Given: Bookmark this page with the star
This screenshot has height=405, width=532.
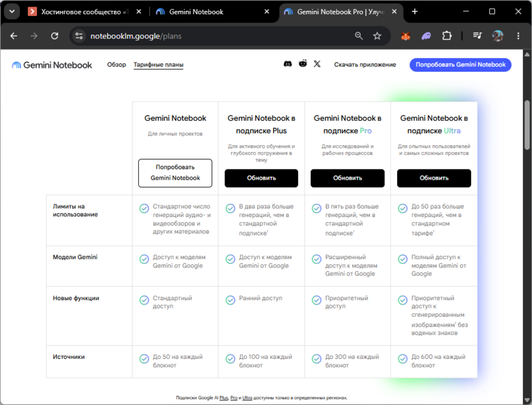Looking at the screenshot, I should coord(377,36).
